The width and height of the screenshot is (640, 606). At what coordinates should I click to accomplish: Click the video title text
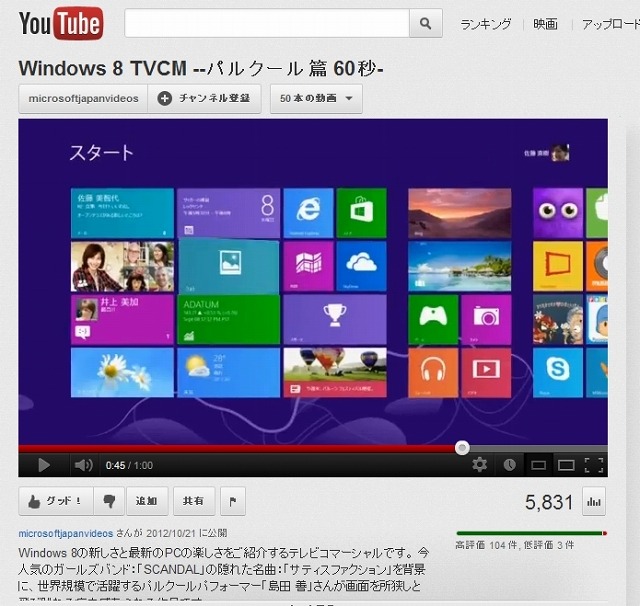click(x=201, y=68)
